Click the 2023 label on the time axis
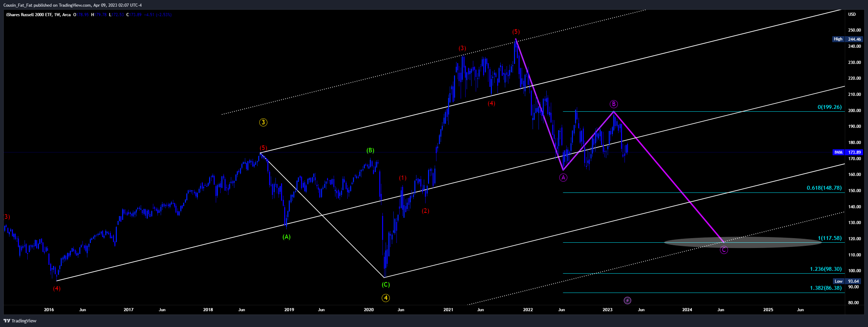The image size is (868, 327). (607, 310)
